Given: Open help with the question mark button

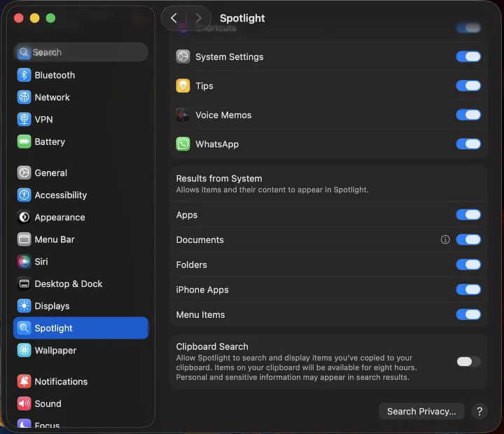Looking at the screenshot, I should click(479, 411).
